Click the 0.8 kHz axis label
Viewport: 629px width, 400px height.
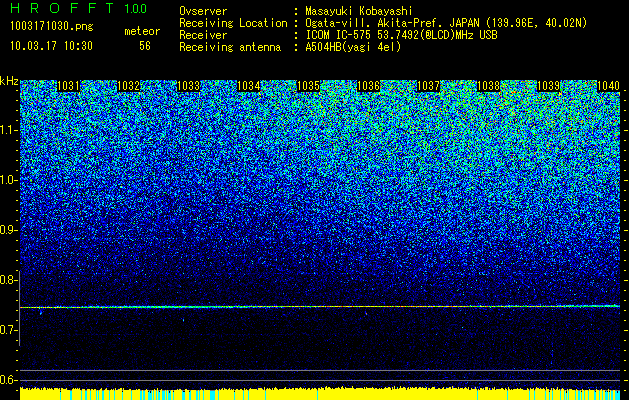tap(8, 280)
